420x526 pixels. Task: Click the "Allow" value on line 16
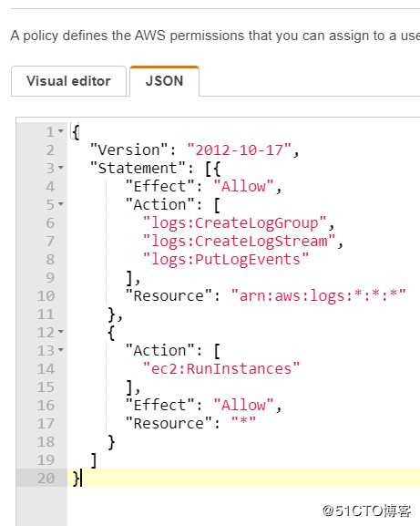point(243,406)
